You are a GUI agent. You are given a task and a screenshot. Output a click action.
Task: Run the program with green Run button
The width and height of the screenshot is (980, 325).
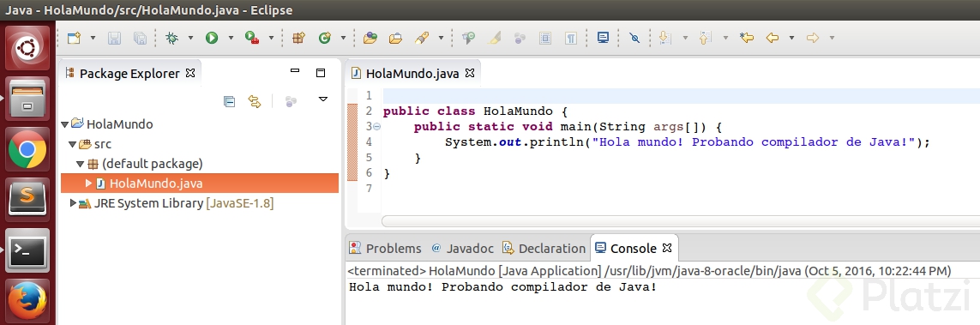(x=212, y=38)
